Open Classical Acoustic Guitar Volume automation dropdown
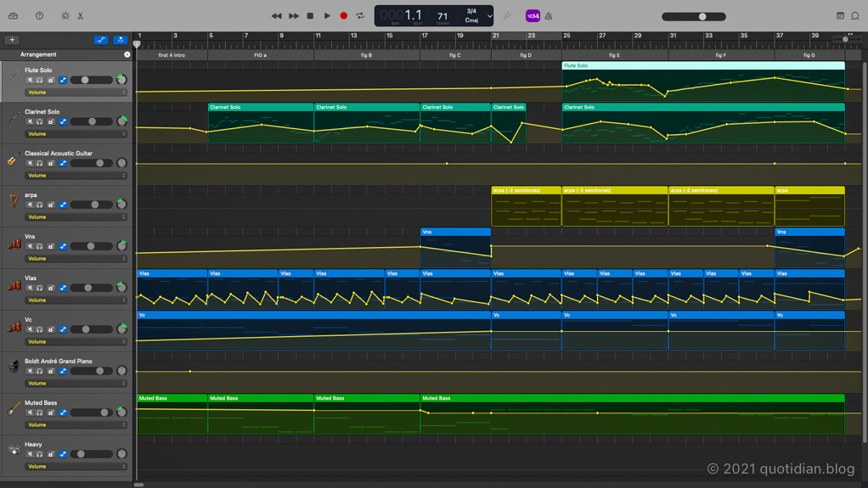This screenshot has height=488, width=868. point(76,176)
